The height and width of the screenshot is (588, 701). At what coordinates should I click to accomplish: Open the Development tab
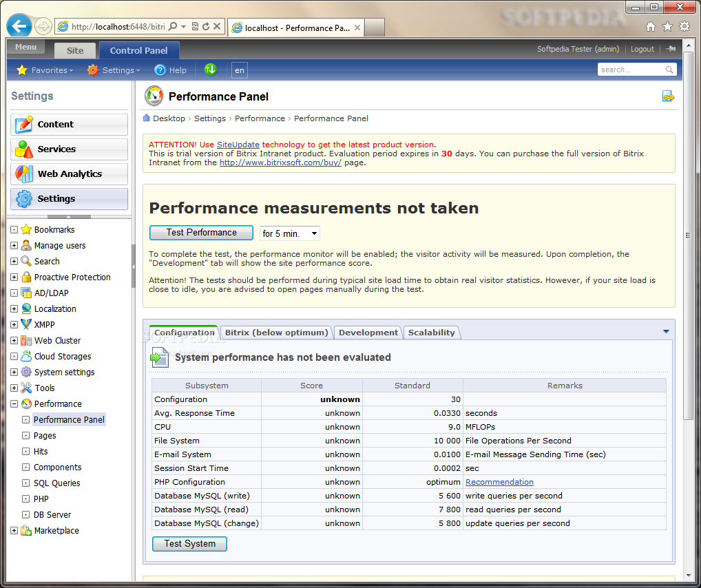368,333
